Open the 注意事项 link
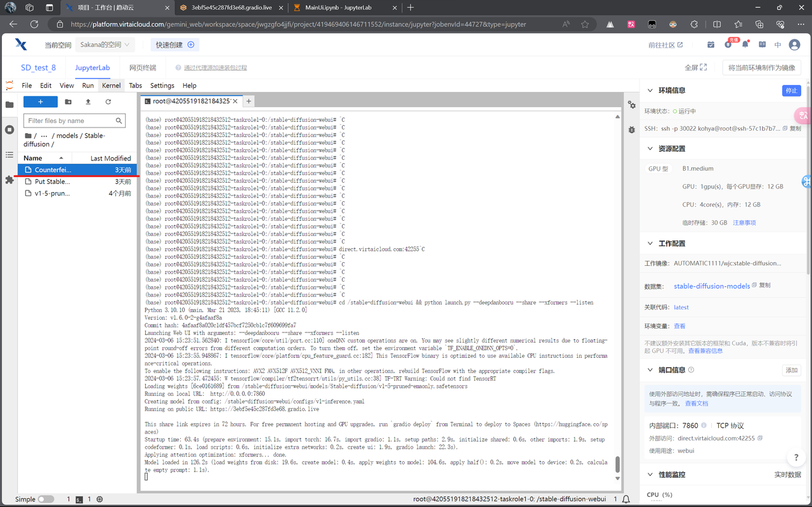This screenshot has width=812, height=507. coord(744,223)
